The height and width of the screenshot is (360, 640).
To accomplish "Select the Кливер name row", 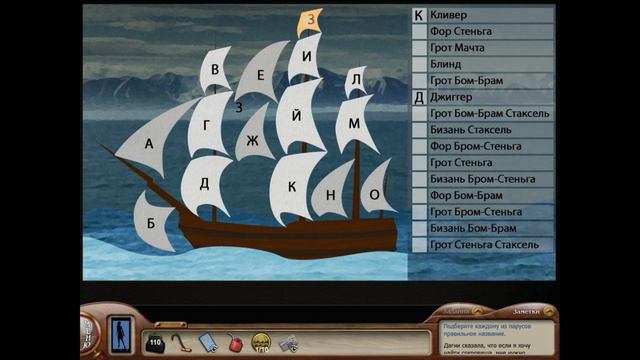I will point(491,15).
